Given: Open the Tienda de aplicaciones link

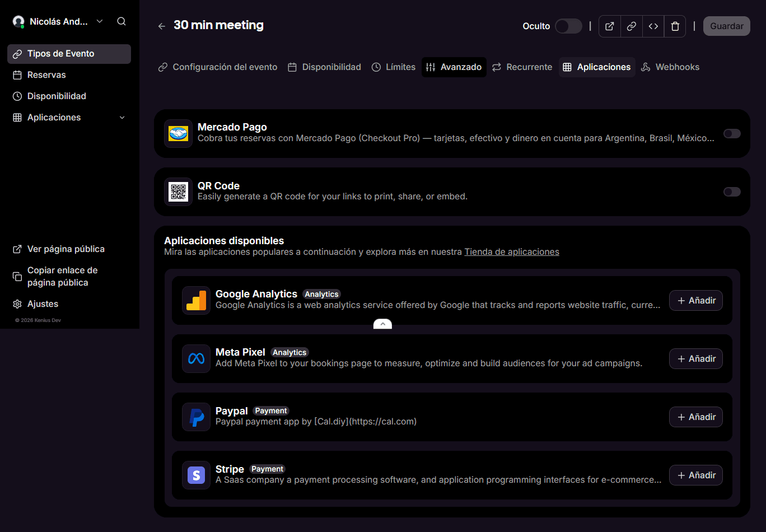Looking at the screenshot, I should click(512, 252).
